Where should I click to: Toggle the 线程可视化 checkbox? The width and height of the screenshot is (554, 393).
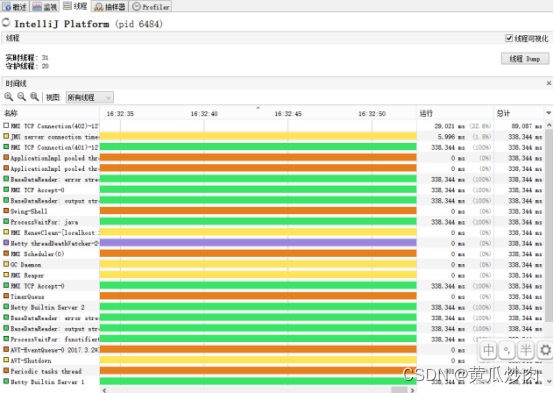click(509, 38)
